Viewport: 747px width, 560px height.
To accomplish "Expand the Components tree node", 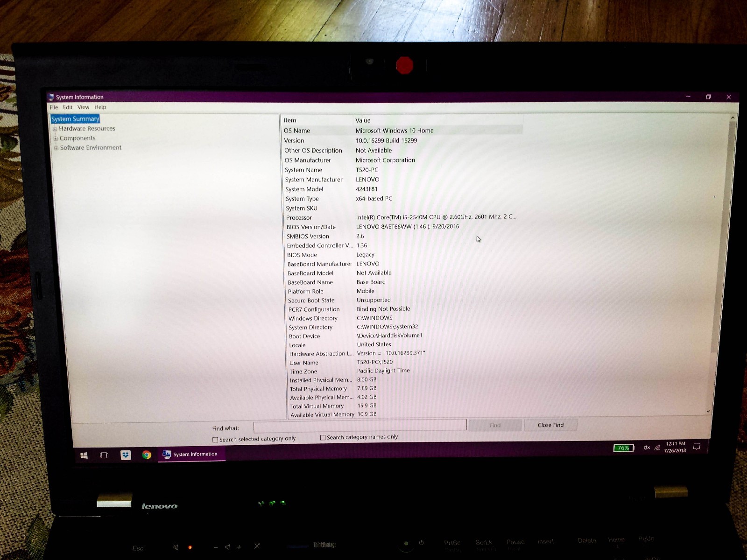I will 56,138.
